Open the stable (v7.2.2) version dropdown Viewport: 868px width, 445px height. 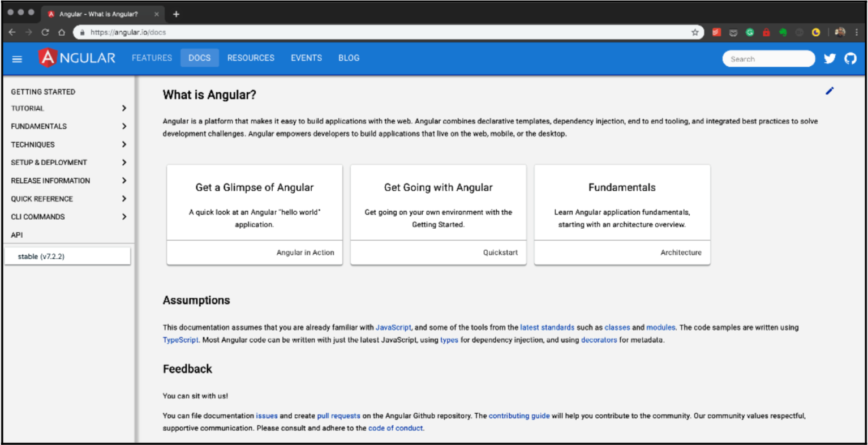click(67, 256)
